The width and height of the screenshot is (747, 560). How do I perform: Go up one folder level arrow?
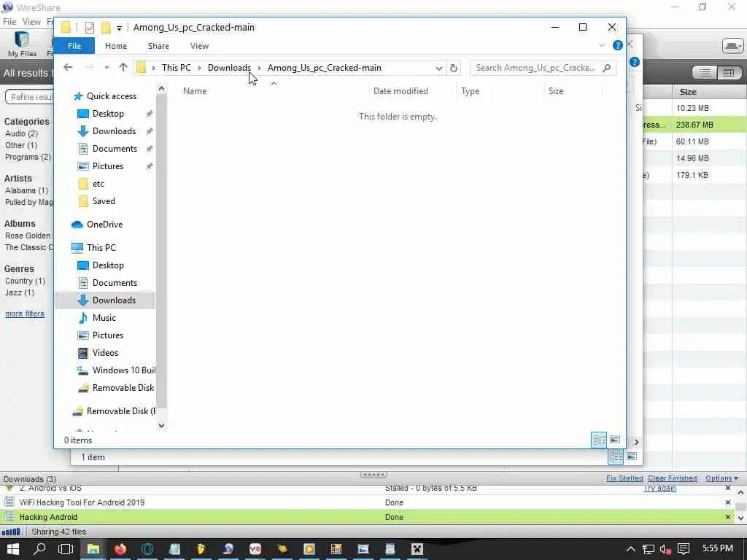pyautogui.click(x=123, y=68)
